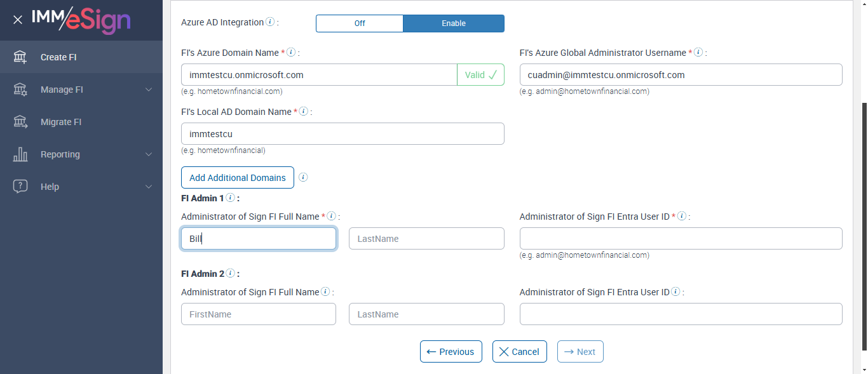Click info icon beside Azure AD Integration
868x374 pixels.
click(270, 22)
